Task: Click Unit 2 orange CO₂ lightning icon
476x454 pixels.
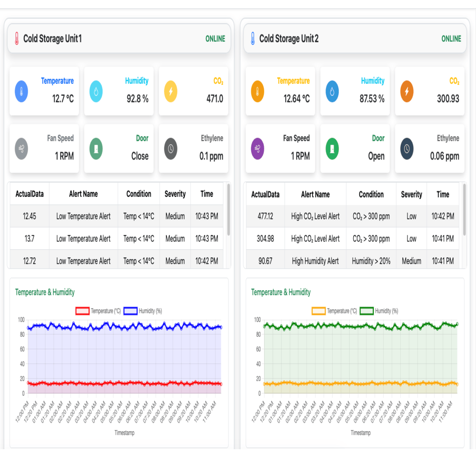Action: tap(407, 91)
